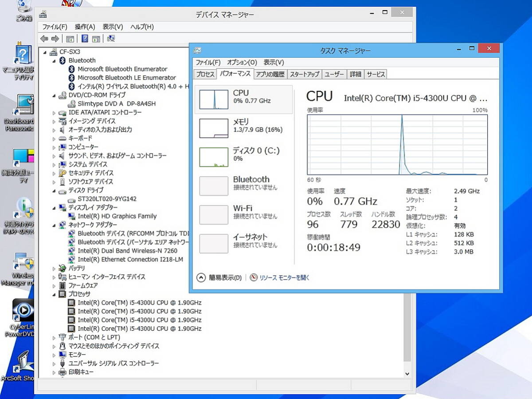Toggle the action pane toolbar icon

[96, 39]
